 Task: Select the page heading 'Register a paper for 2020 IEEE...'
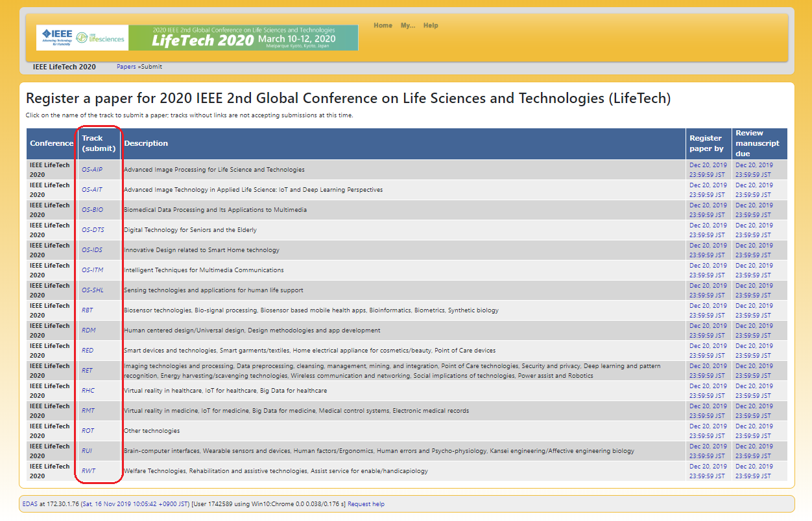pos(348,99)
